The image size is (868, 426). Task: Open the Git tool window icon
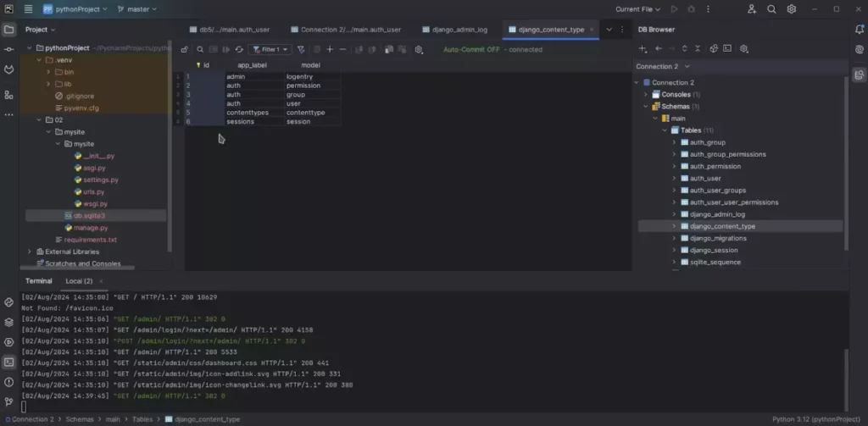[8, 401]
